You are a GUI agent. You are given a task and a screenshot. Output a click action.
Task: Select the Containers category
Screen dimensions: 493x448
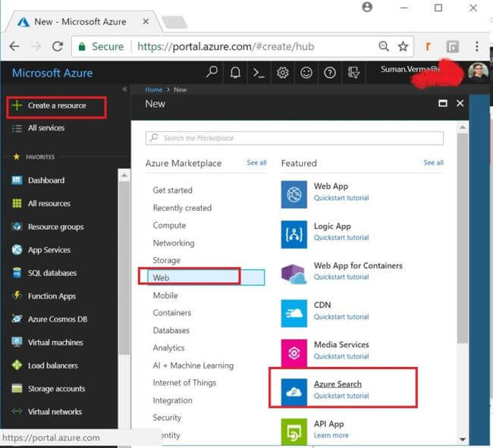172,313
